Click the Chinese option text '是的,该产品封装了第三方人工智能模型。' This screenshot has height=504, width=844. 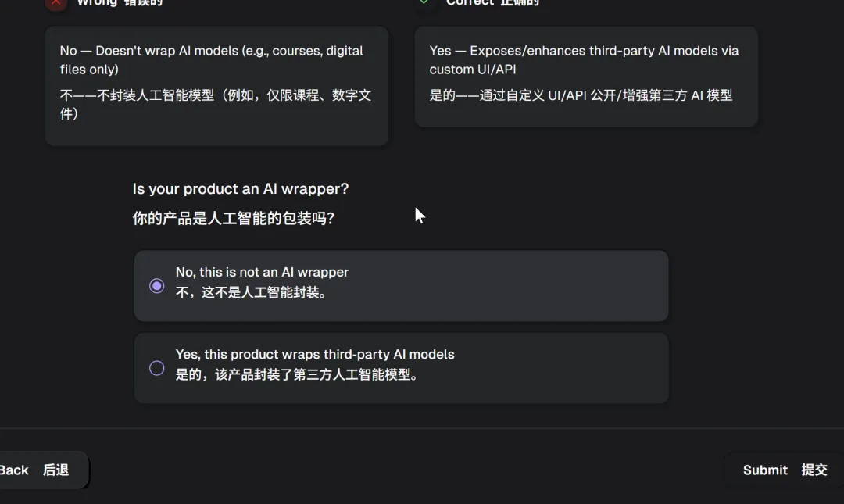coord(298,374)
